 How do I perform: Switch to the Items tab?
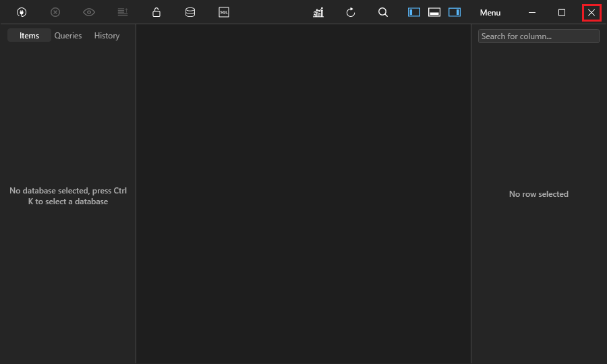29,36
